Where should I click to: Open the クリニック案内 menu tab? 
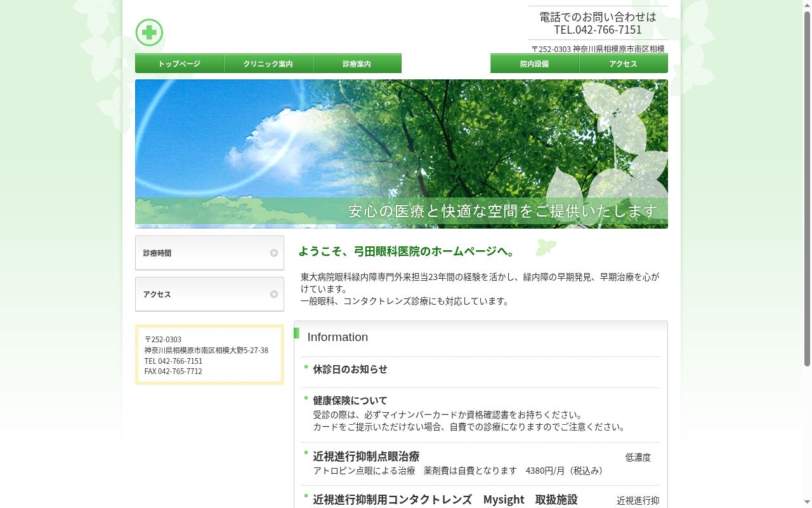click(268, 63)
